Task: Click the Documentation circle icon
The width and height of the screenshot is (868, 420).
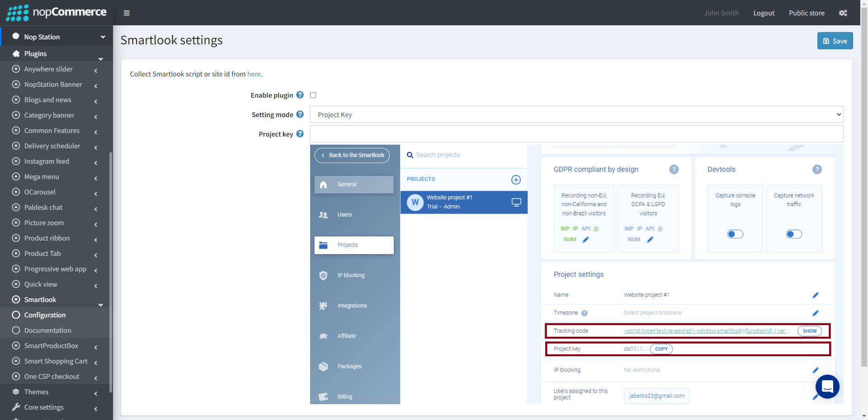Action: click(x=16, y=330)
